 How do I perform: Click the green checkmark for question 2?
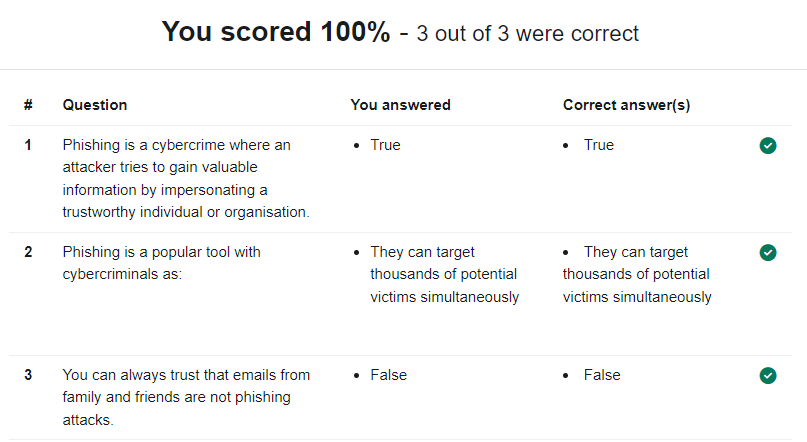768,253
